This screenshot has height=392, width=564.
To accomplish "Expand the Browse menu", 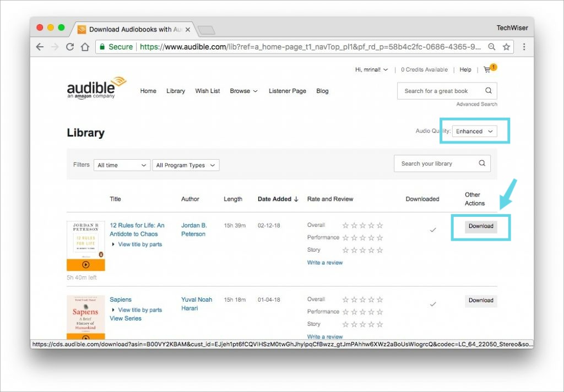I will [243, 91].
